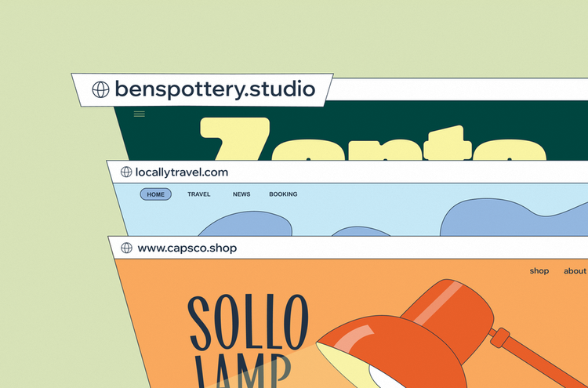Click the yellow Zesta headline lettering

373,139
